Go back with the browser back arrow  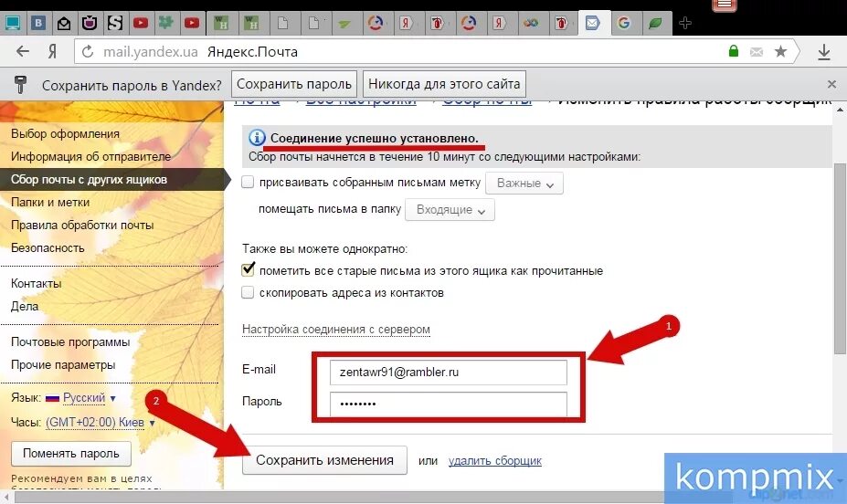click(x=23, y=52)
